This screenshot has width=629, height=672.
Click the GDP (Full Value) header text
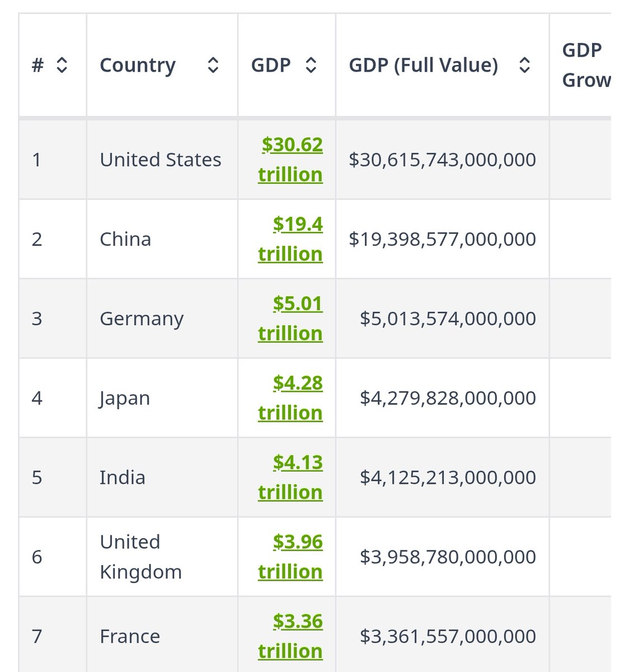pos(424,64)
